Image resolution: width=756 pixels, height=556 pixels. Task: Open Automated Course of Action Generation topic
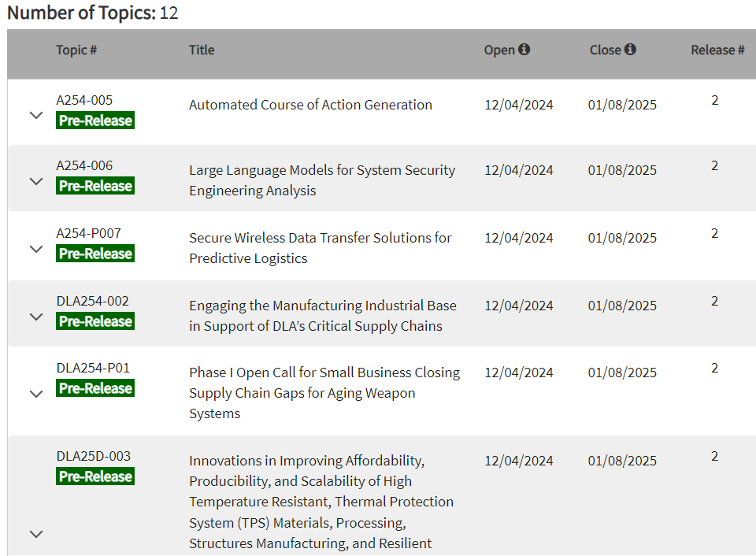pos(310,105)
